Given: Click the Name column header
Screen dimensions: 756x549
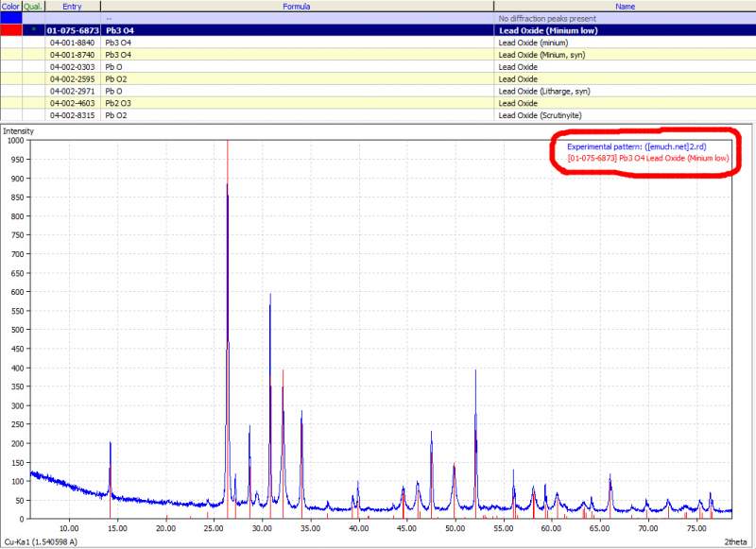Looking at the screenshot, I should coord(624,6).
